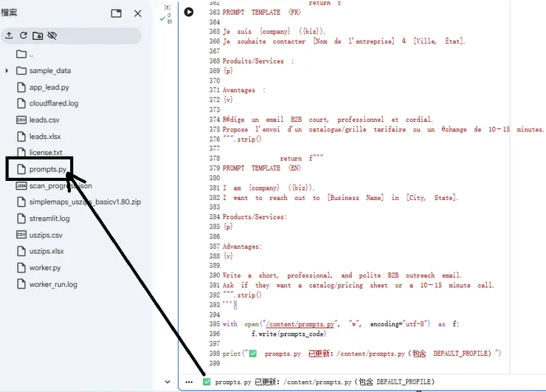Close the files side panel
Image resolution: width=546 pixels, height=392 pixels.
[138, 13]
